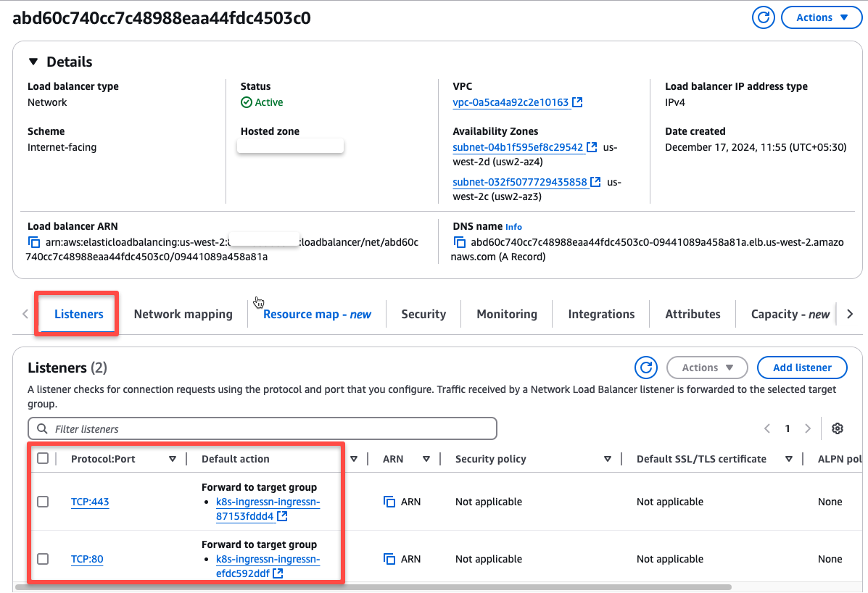The width and height of the screenshot is (868, 593).
Task: Open subnet-04b1f595ef8c29542 via its external link icon
Action: (591, 146)
